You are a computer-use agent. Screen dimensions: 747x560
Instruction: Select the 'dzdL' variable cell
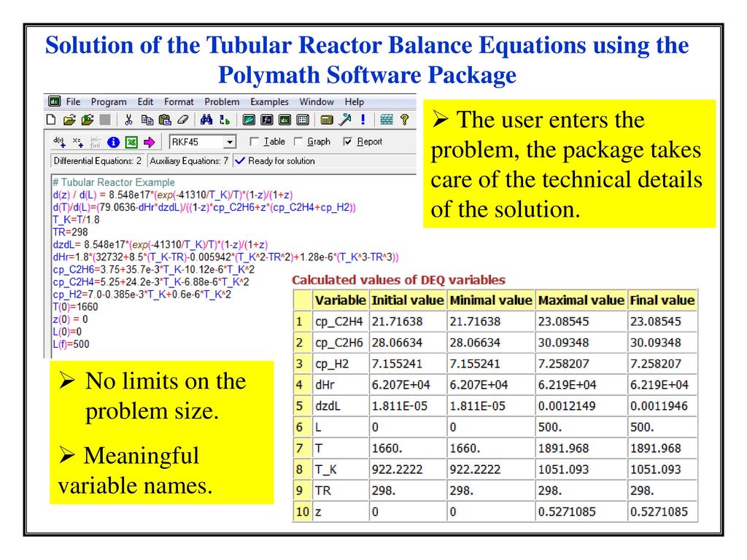coord(340,405)
